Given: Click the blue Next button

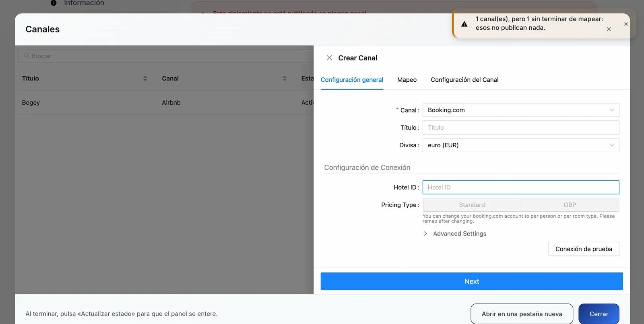Looking at the screenshot, I should click(472, 281).
